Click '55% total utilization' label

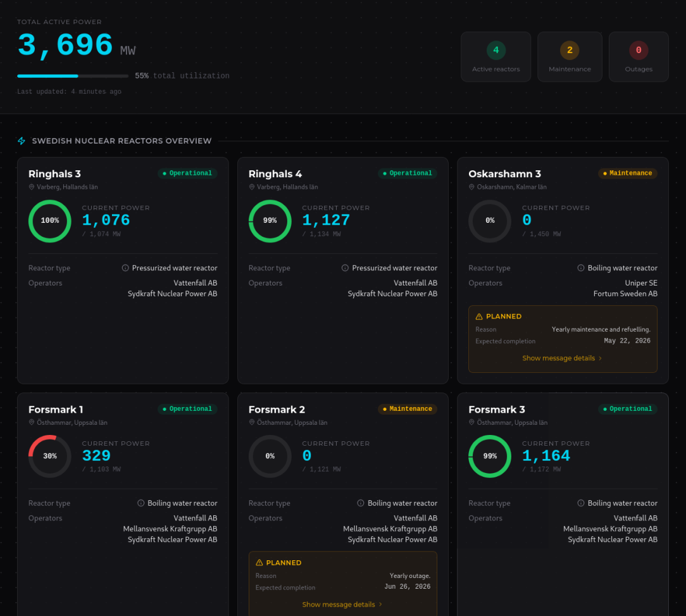[x=182, y=76]
